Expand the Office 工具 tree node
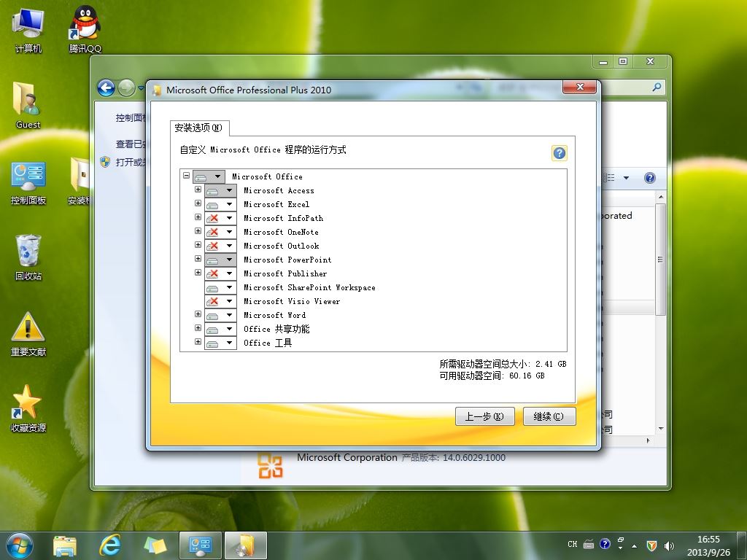 point(198,341)
